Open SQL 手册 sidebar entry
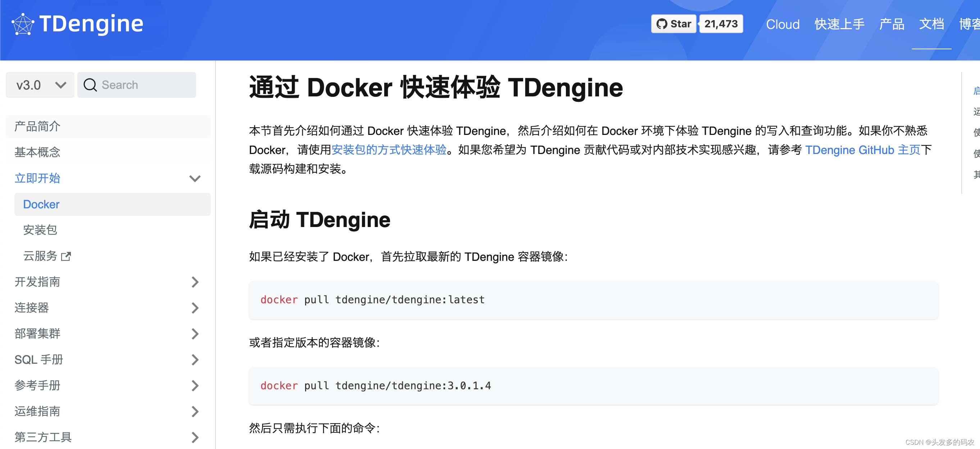 click(39, 359)
